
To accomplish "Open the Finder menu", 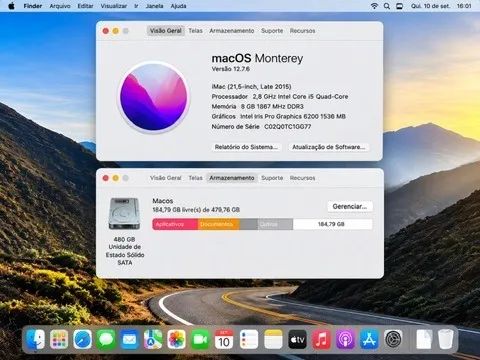I will pyautogui.click(x=33, y=6).
